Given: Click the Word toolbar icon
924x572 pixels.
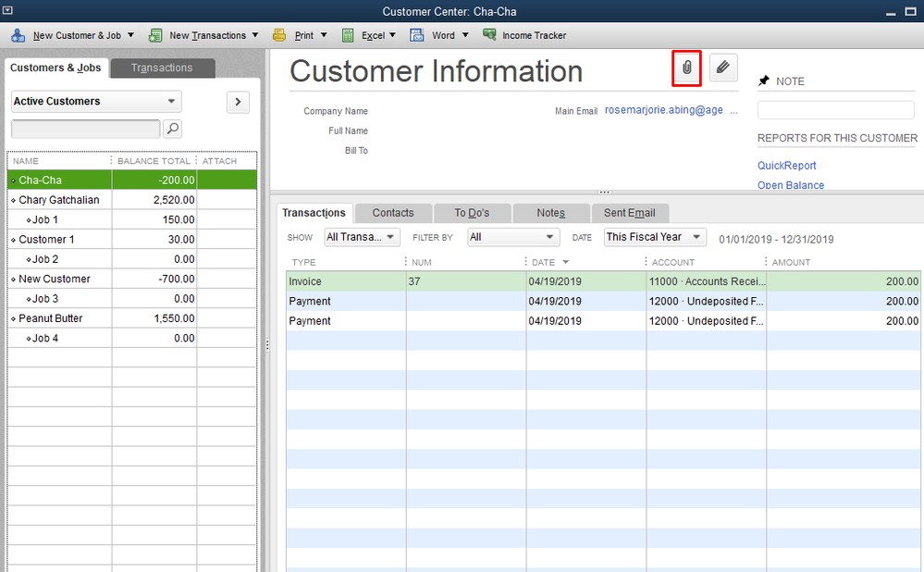Looking at the screenshot, I should [x=416, y=35].
